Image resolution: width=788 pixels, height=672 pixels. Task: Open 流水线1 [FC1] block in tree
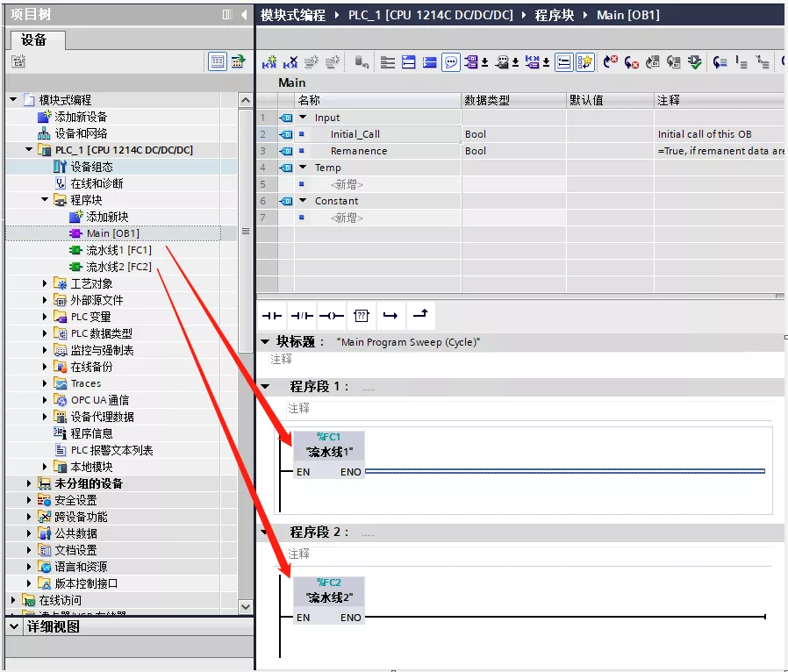pyautogui.click(x=118, y=250)
